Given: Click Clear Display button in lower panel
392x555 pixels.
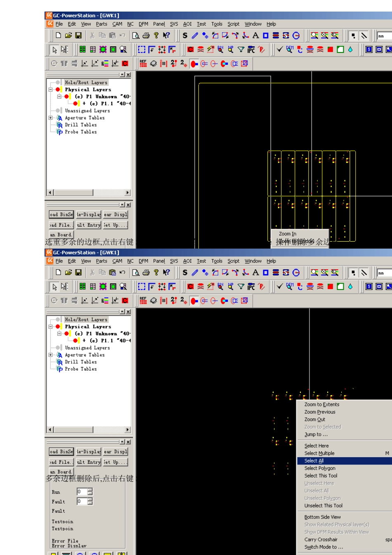Looking at the screenshot, I should [x=116, y=452].
